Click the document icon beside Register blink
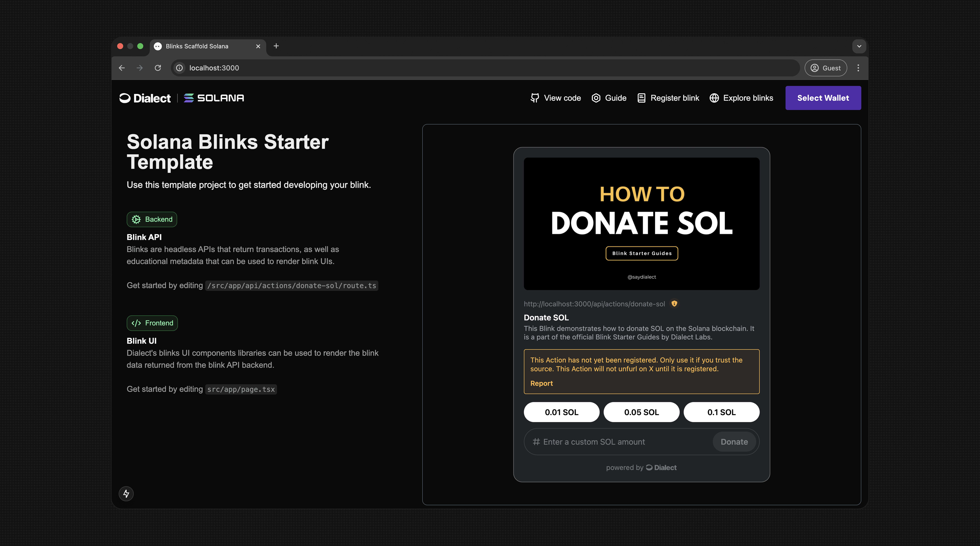The image size is (980, 546). coord(641,98)
